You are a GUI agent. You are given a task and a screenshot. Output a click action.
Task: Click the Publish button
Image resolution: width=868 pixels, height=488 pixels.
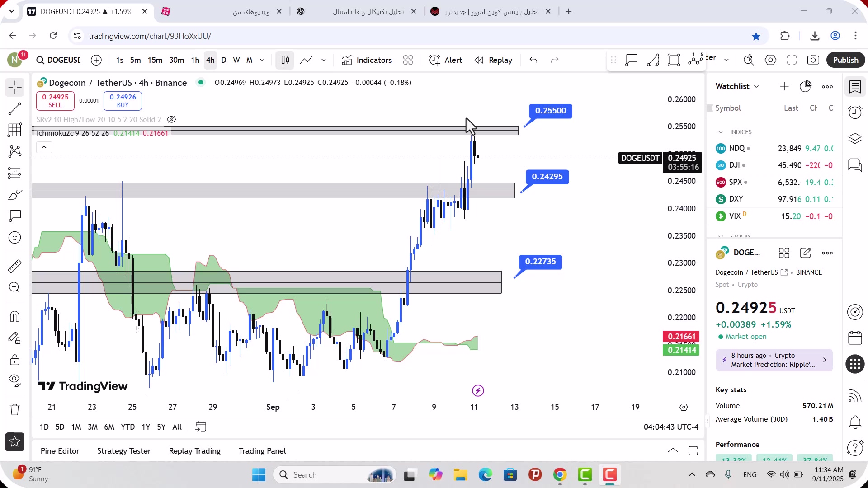point(845,60)
